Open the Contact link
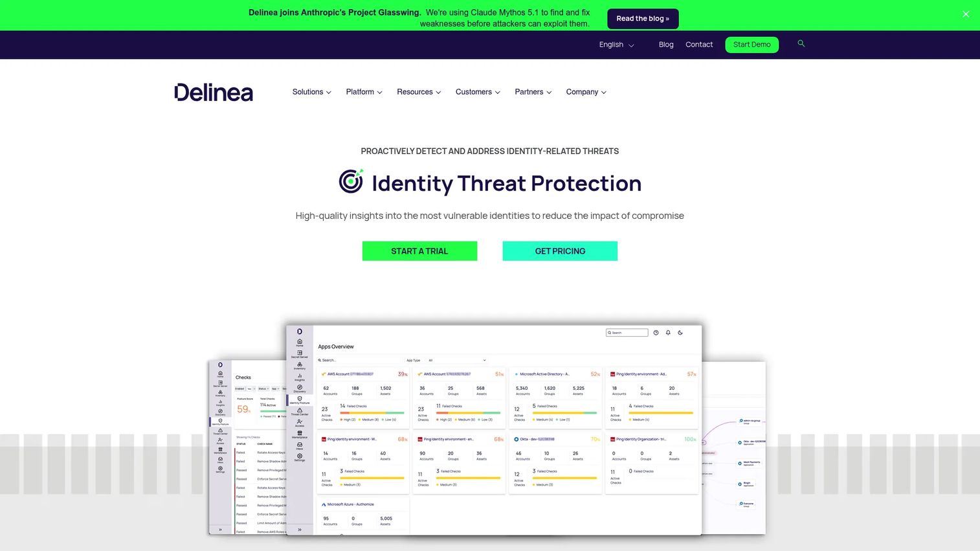 [x=699, y=45]
